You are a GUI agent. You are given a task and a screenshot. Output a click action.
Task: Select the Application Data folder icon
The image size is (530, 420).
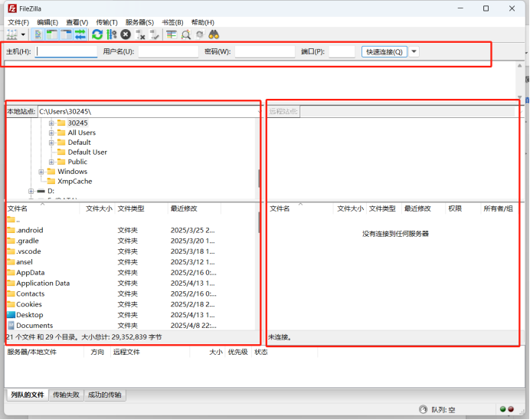tap(11, 284)
